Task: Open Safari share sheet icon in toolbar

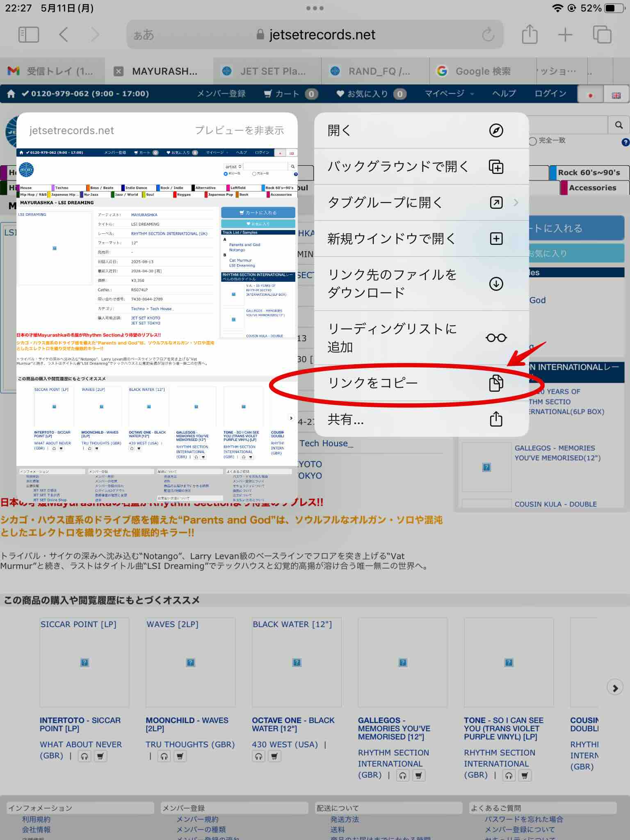Action: pos(530,34)
